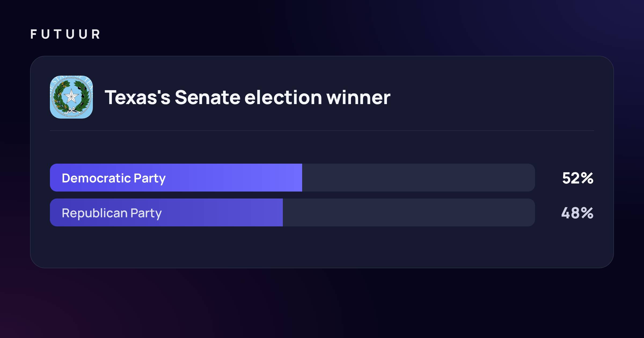Screen dimensions: 644x338
Task: Click the unfilled track of Republican bar
Action: click(409, 212)
